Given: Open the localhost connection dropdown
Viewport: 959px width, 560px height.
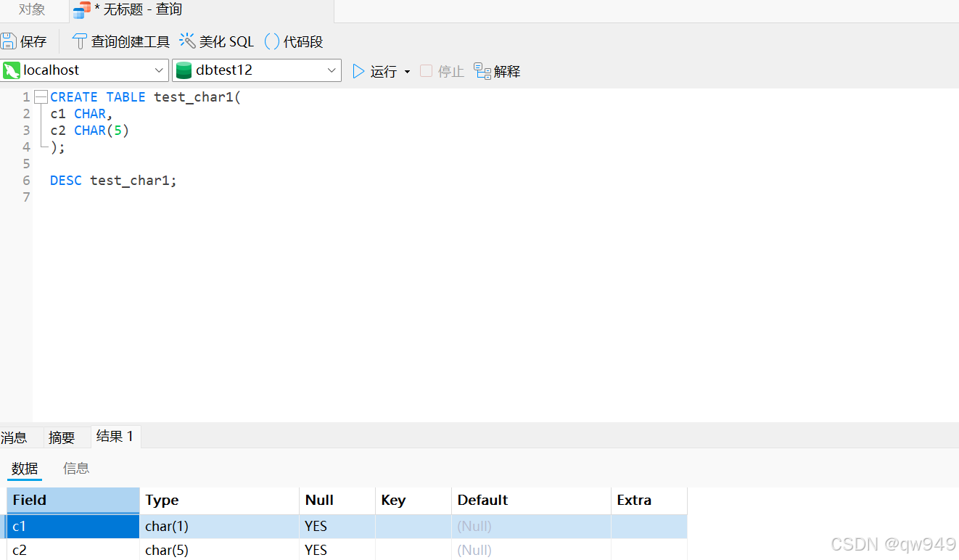Looking at the screenshot, I should (x=160, y=70).
